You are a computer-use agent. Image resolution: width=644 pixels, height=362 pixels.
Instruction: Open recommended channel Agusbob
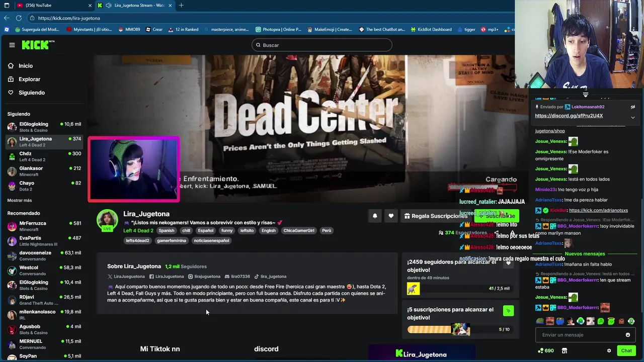[44, 329]
